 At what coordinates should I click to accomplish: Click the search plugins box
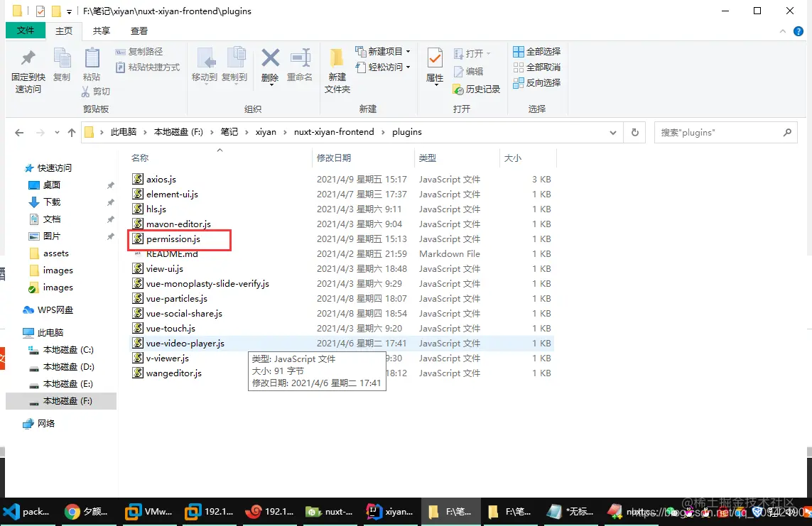725,133
